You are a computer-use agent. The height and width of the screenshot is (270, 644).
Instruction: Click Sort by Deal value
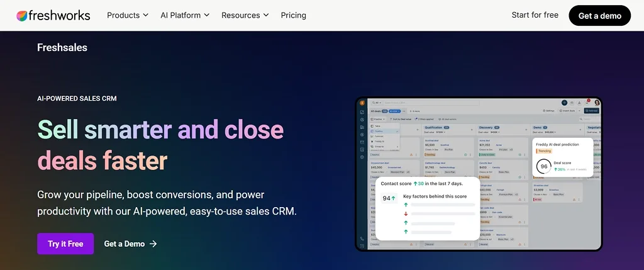pyautogui.click(x=401, y=119)
